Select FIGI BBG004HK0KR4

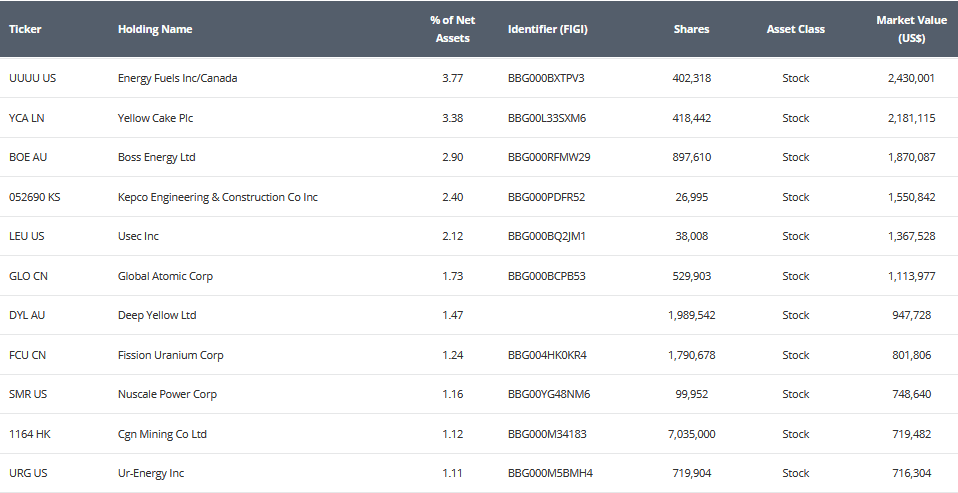[x=547, y=355]
